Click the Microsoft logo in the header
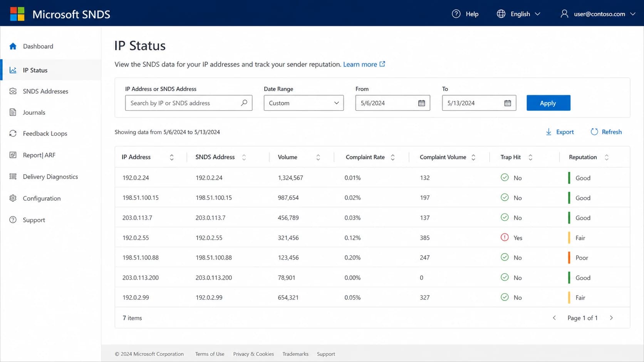644x362 pixels. (x=17, y=14)
